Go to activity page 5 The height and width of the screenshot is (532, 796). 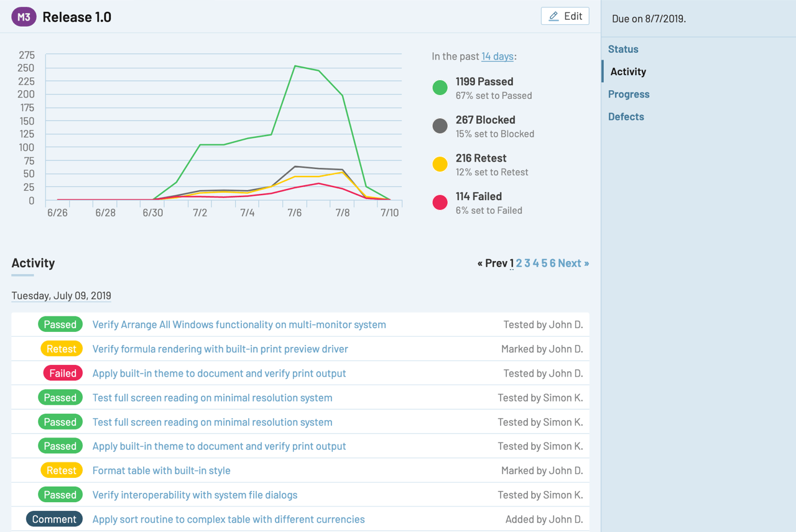544,263
